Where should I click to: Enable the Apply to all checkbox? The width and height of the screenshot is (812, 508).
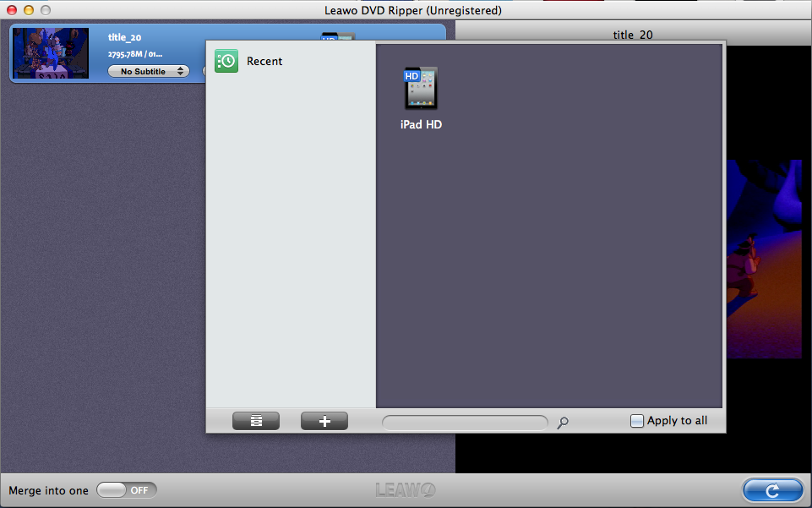point(636,420)
